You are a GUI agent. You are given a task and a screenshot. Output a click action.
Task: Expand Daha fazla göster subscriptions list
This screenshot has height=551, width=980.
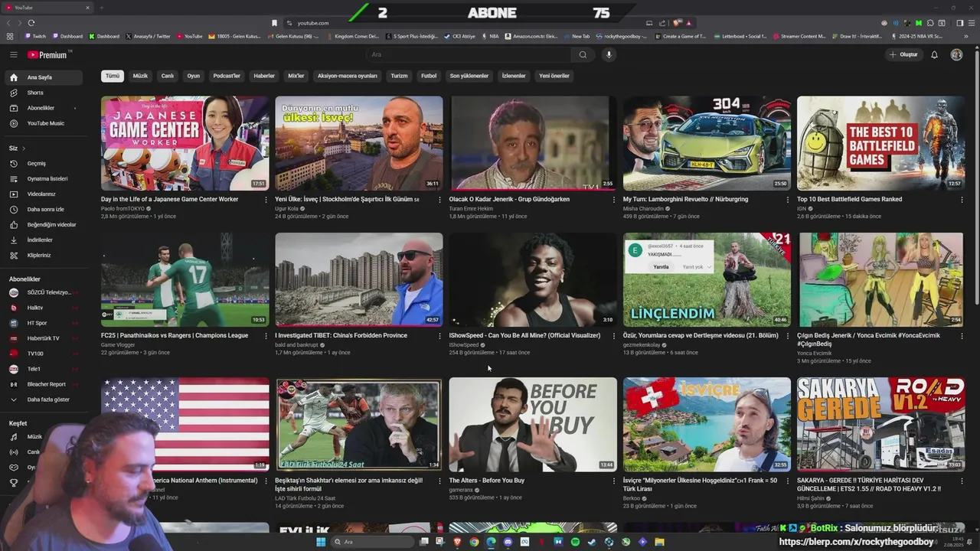pos(44,399)
